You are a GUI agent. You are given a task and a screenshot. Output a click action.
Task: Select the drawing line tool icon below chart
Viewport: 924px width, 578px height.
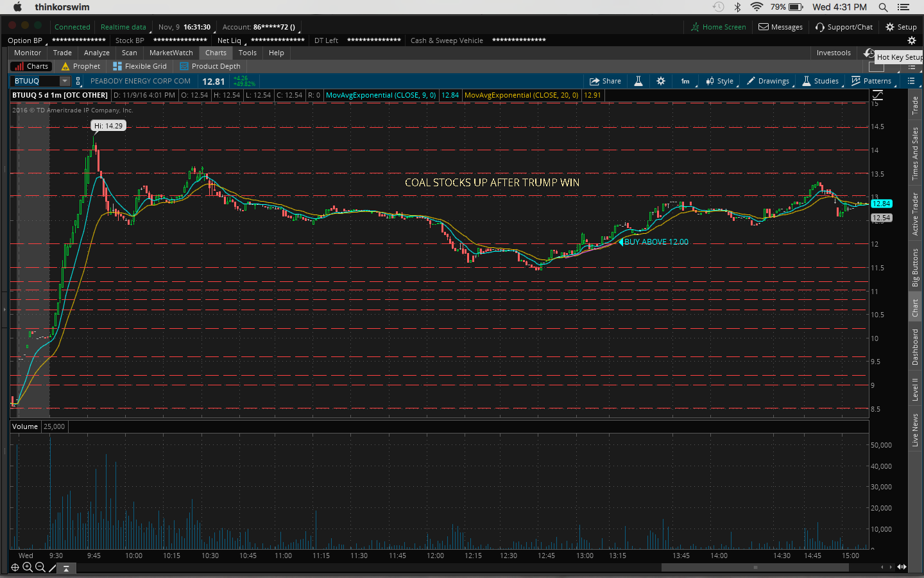(x=53, y=567)
